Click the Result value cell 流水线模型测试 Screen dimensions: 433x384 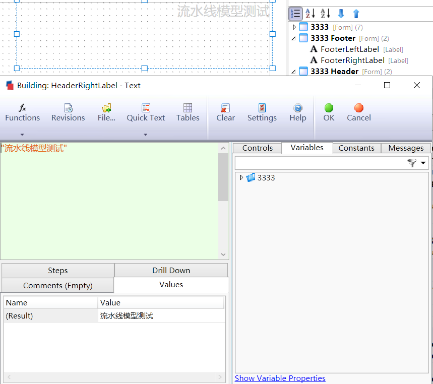click(x=161, y=316)
